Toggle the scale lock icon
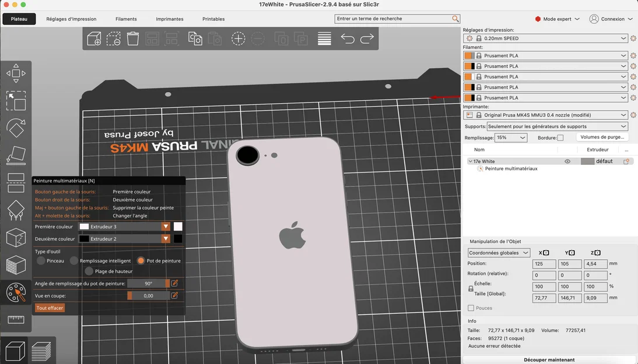The height and width of the screenshot is (364, 638). 471,288
